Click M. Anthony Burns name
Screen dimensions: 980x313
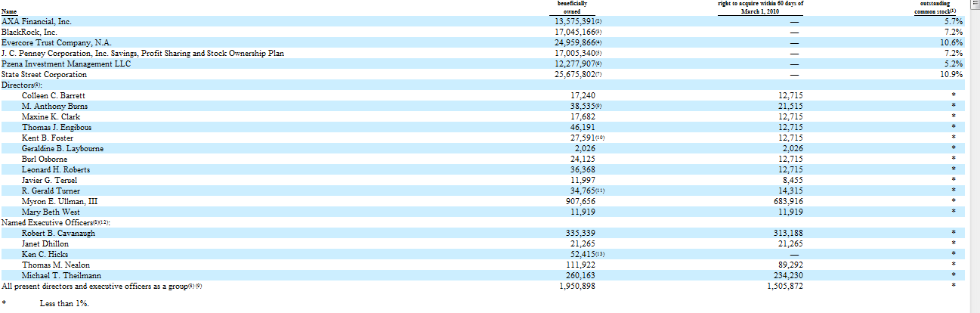pyautogui.click(x=55, y=107)
